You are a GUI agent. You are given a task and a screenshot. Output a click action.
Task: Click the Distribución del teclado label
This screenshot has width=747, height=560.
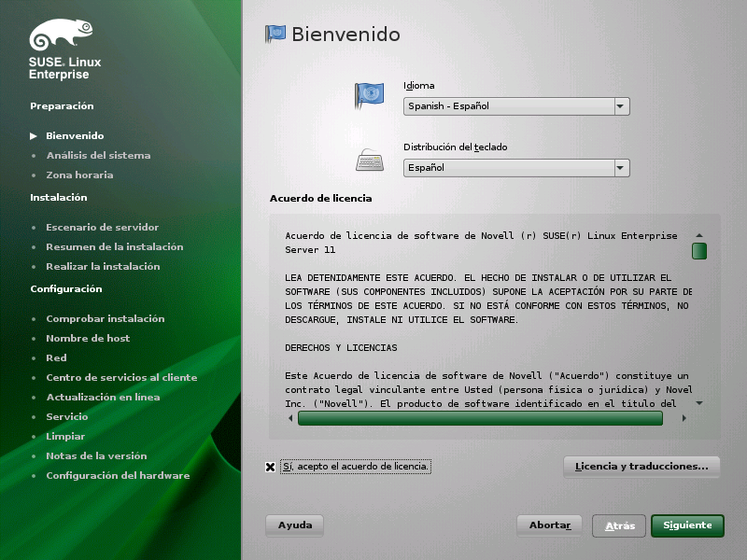click(455, 147)
